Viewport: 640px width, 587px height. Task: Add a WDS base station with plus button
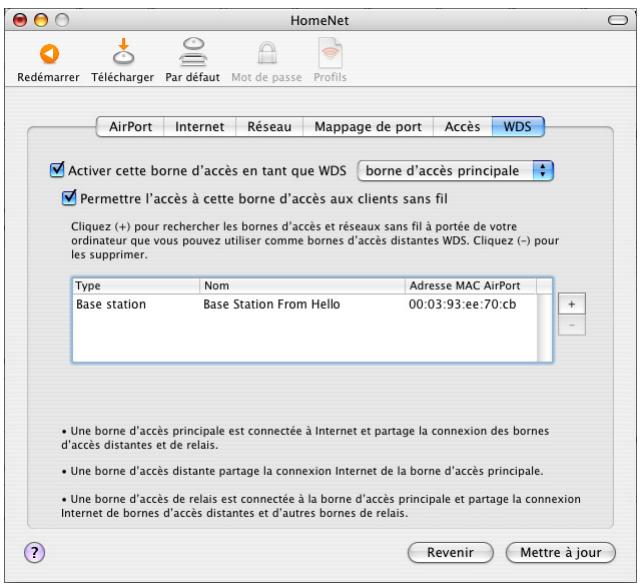571,304
